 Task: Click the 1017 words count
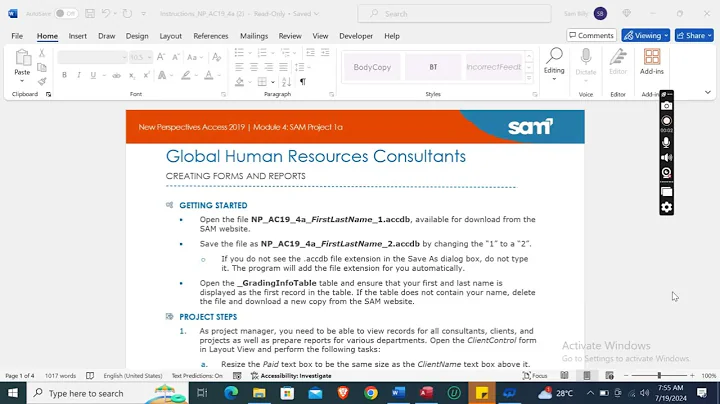click(x=60, y=376)
